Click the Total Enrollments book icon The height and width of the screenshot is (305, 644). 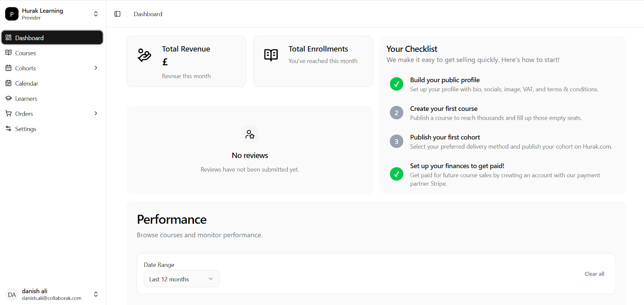coord(271,55)
